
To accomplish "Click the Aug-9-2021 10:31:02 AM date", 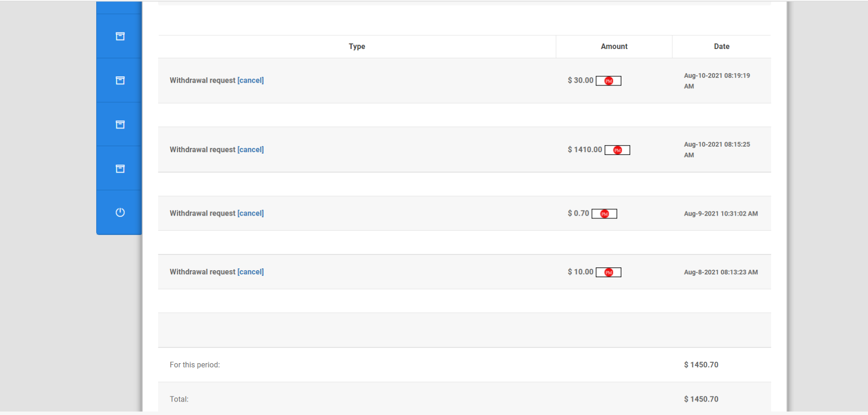I will pyautogui.click(x=721, y=214).
